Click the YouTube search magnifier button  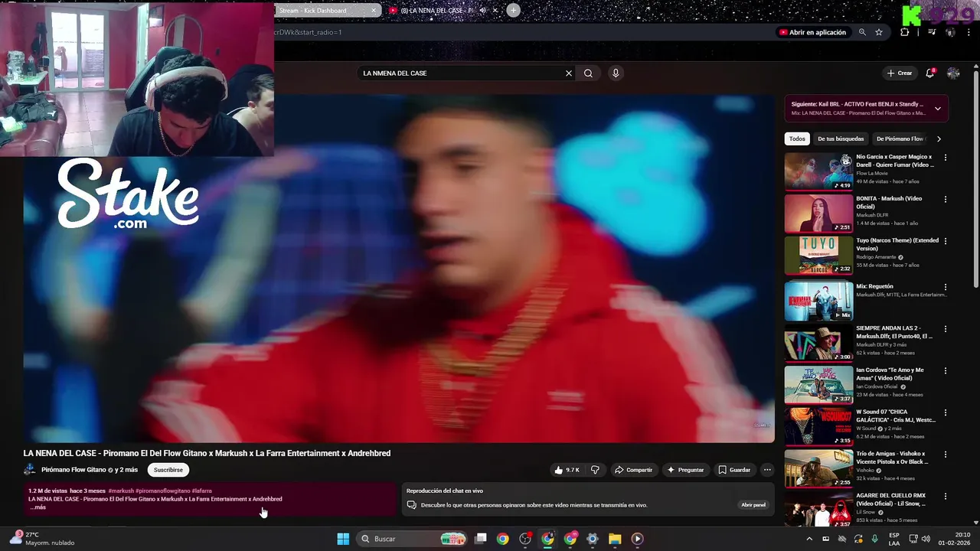pos(588,73)
